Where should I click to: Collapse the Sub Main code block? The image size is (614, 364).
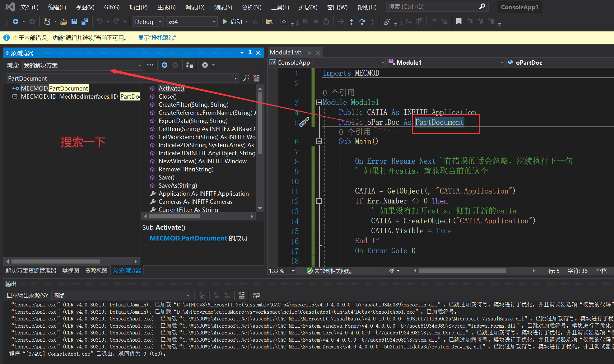pos(319,142)
